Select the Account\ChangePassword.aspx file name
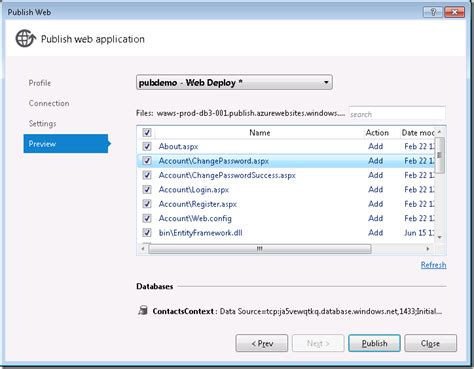This screenshot has height=369, width=474. 214,161
